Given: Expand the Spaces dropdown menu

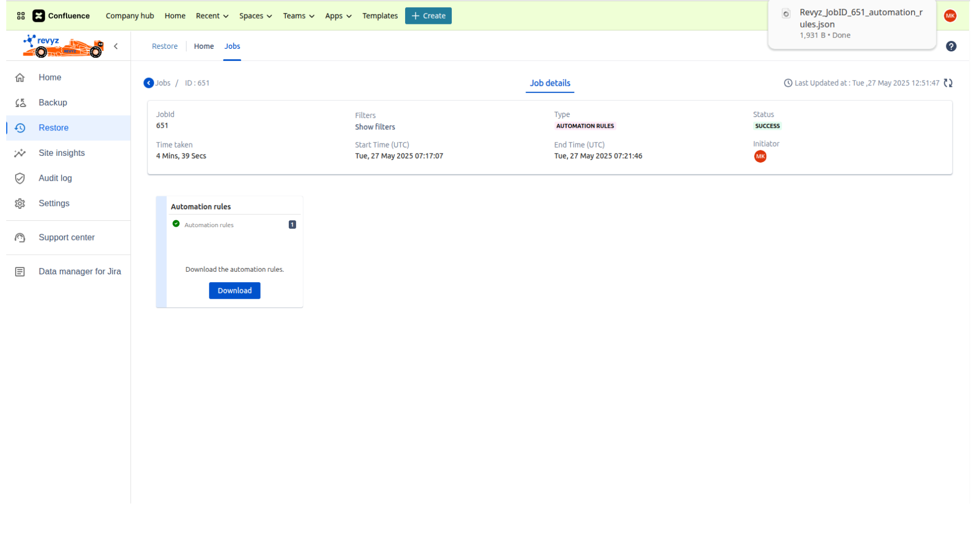Looking at the screenshot, I should (x=256, y=16).
